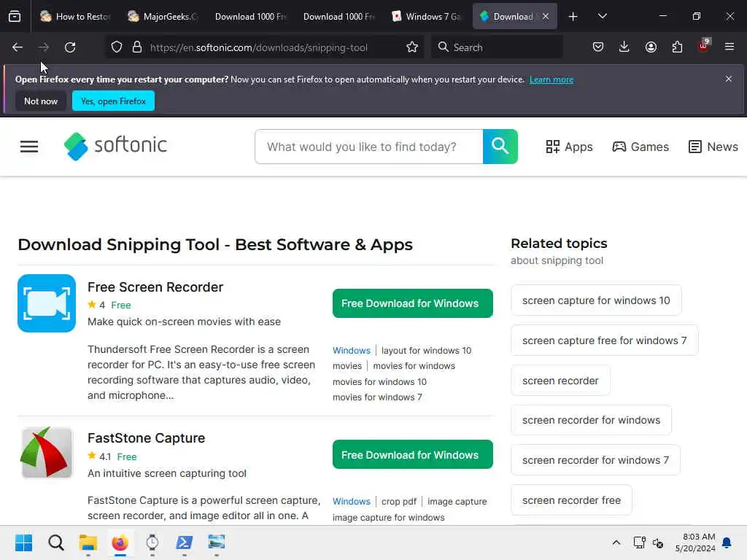This screenshot has height=560, width=747.
Task: Click 'Not now' on Firefox prompt
Action: coord(41,101)
